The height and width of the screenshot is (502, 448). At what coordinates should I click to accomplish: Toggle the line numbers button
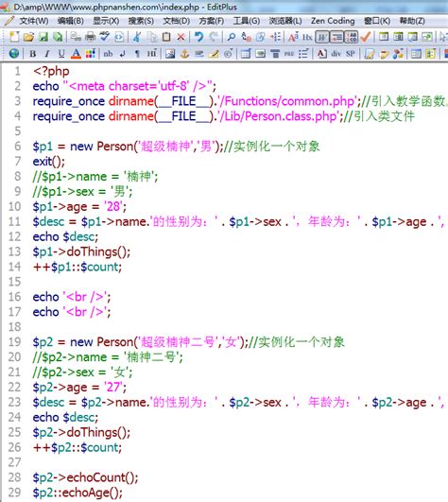(351, 37)
